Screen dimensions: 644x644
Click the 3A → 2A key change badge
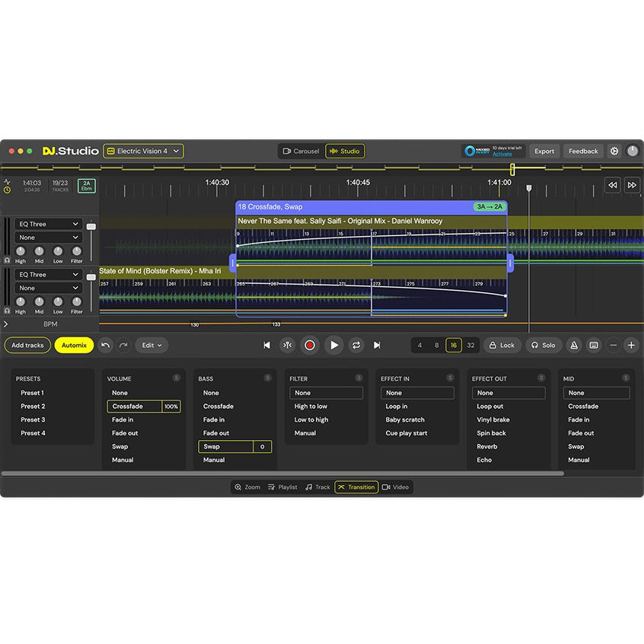489,206
